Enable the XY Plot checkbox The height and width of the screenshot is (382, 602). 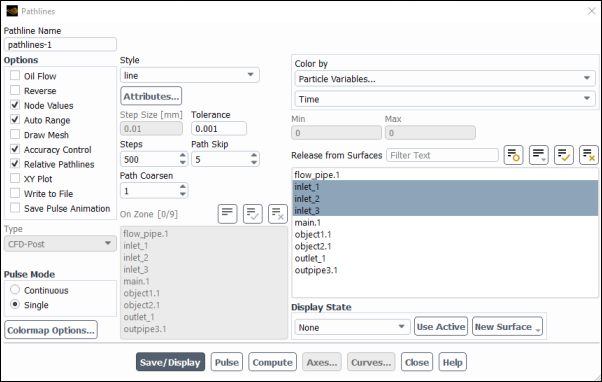(15, 179)
